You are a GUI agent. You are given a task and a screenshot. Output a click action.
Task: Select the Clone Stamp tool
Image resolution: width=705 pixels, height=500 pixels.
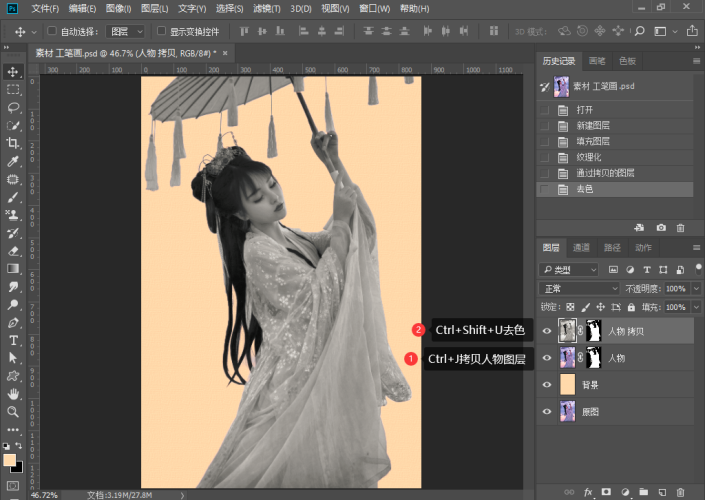(x=13, y=215)
